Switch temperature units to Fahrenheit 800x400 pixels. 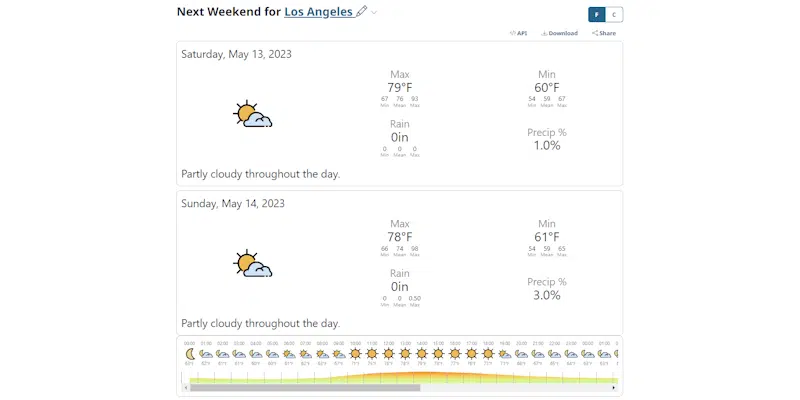point(597,14)
